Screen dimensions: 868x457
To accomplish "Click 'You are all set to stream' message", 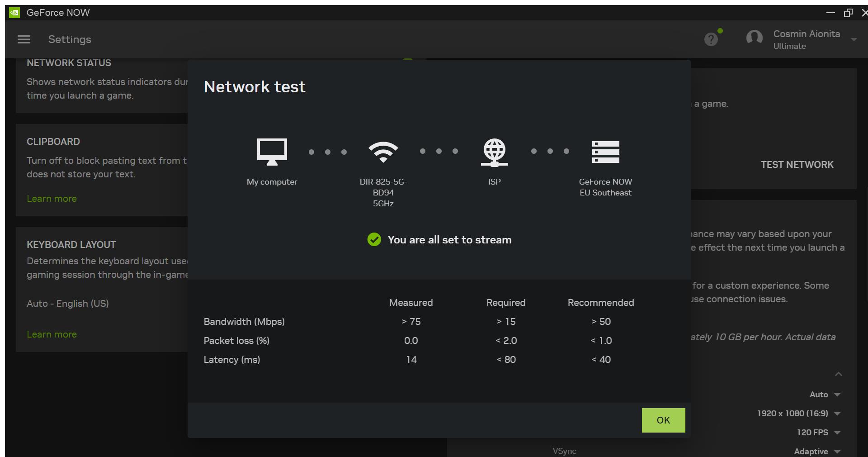I will 449,240.
